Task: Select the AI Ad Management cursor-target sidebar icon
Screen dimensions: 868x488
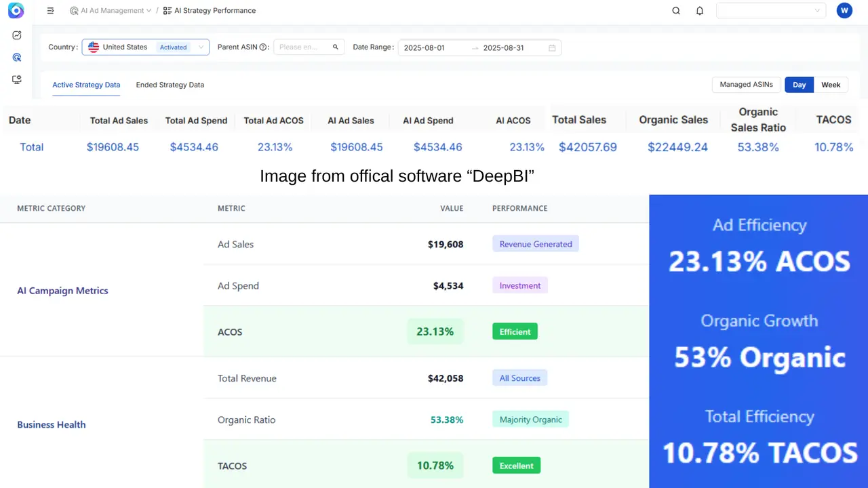Action: coord(16,57)
